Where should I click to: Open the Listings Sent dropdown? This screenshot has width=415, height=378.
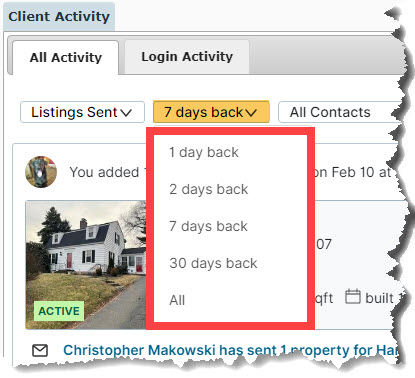point(82,112)
